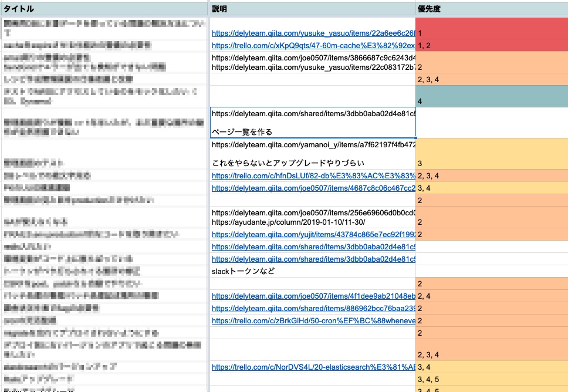Open the Trello link xKpQ9qts/47-60m-cache

tap(313, 46)
